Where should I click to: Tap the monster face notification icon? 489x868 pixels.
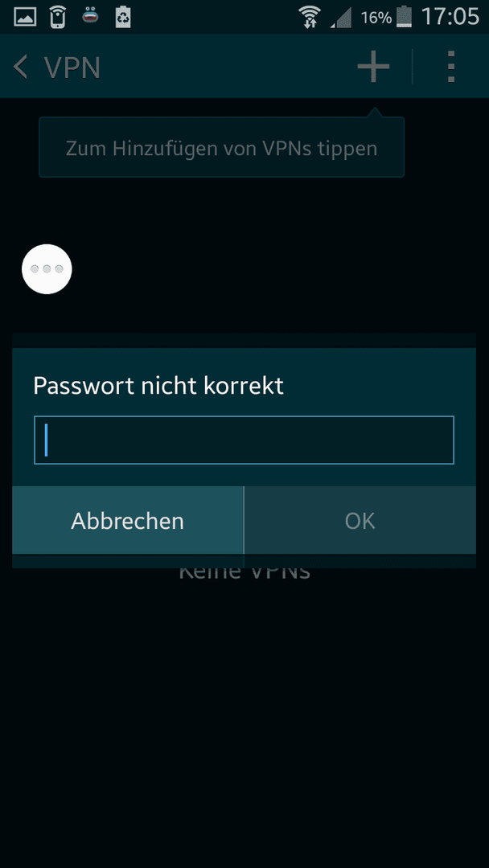(90, 17)
